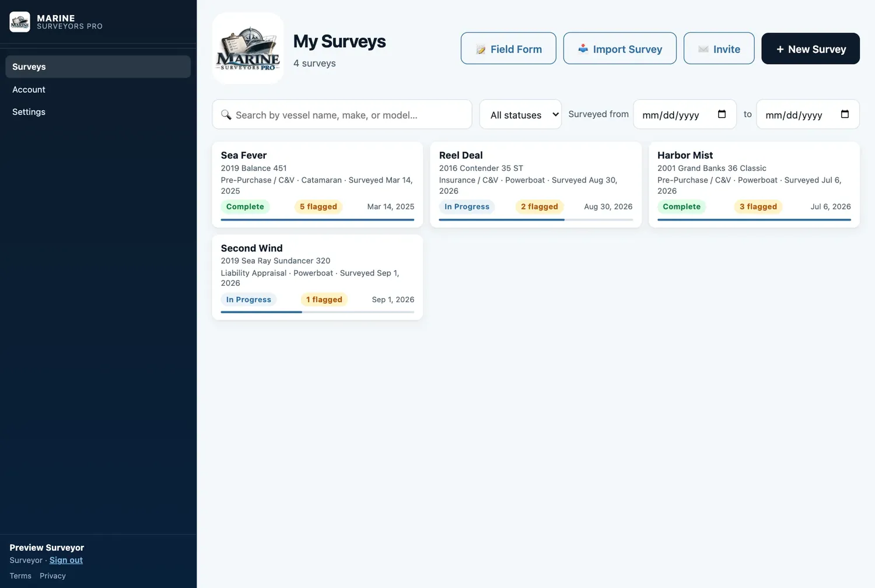
Task: Open the Harbor Mist survey title
Action: point(685,155)
